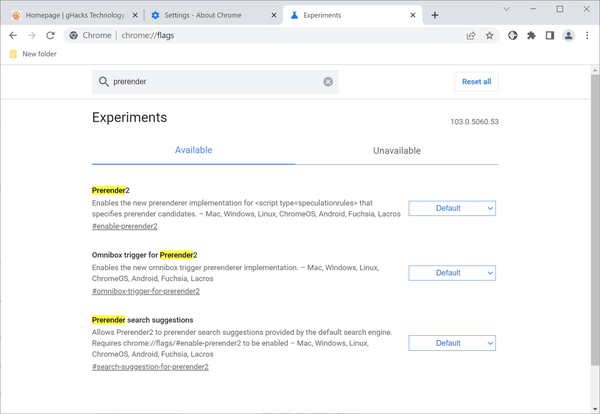Click the Experiments flask tab favicon
This screenshot has height=414, width=600.
tap(294, 15)
